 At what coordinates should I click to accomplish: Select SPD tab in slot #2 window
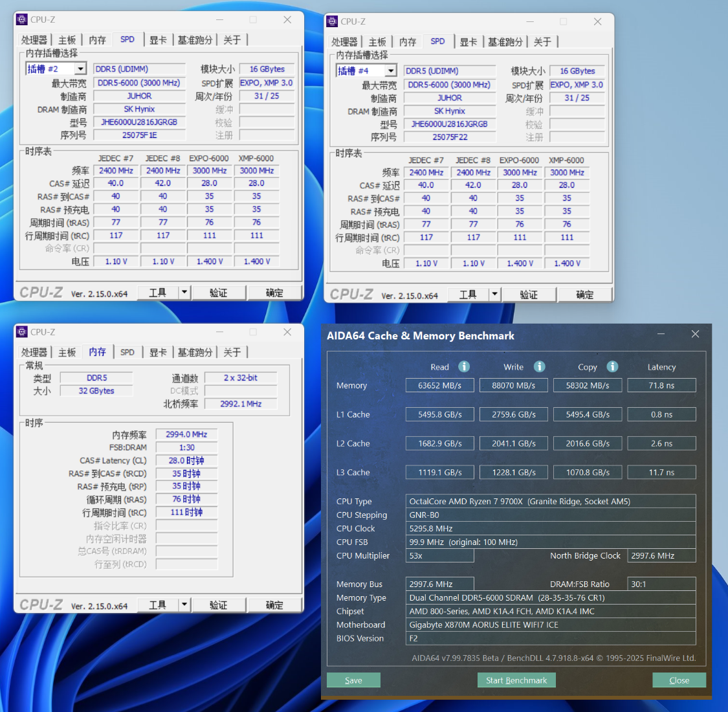coord(127,39)
